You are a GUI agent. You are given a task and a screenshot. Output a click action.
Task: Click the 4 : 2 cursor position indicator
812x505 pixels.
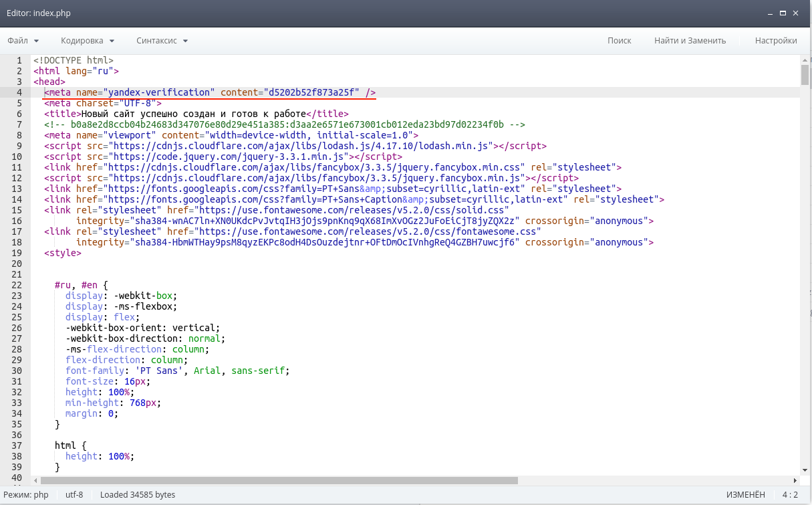pos(790,495)
